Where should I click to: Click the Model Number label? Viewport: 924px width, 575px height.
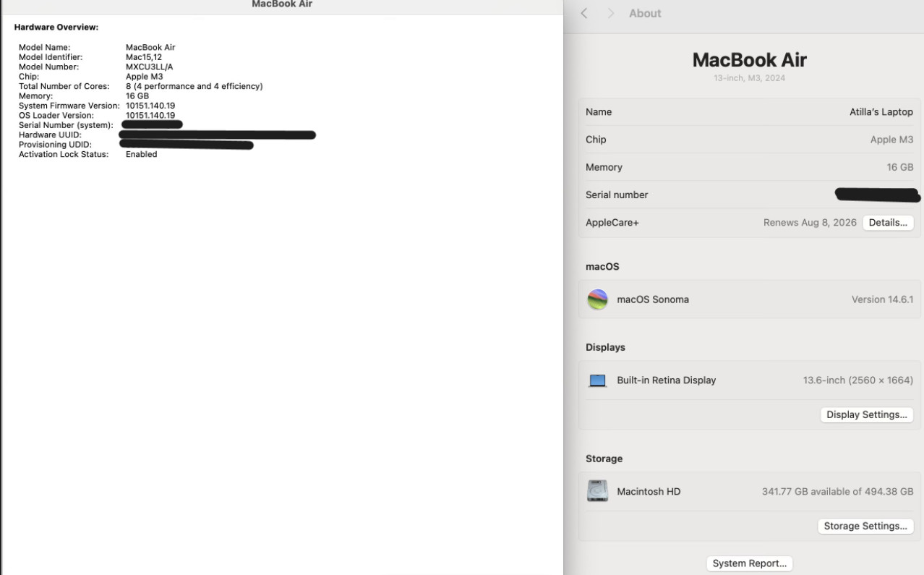coord(48,67)
